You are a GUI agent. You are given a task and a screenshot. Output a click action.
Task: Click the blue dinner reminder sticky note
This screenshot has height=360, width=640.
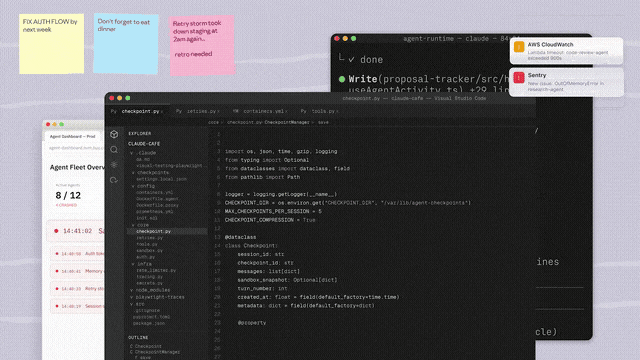pyautogui.click(x=126, y=43)
